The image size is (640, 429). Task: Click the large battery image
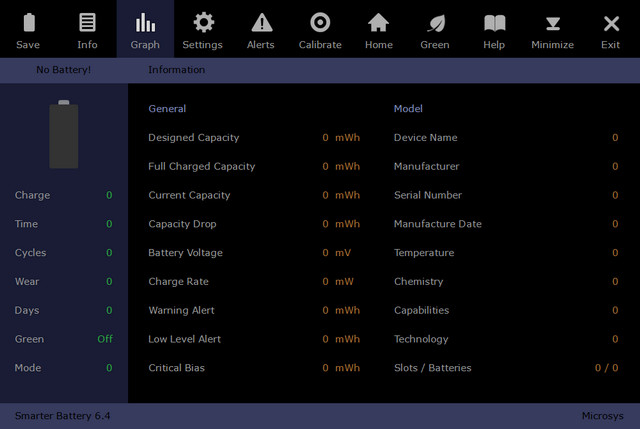tap(64, 134)
